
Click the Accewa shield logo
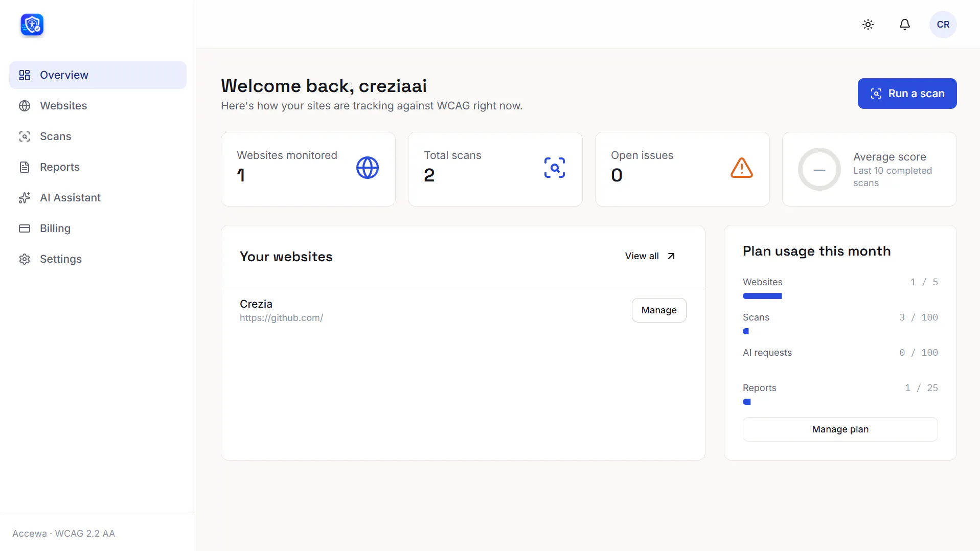coord(32,25)
